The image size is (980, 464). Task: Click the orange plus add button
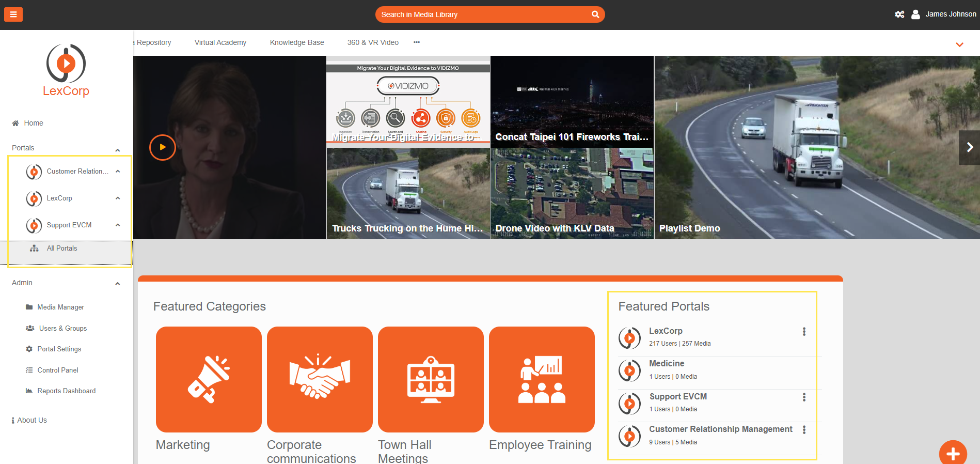tap(953, 454)
